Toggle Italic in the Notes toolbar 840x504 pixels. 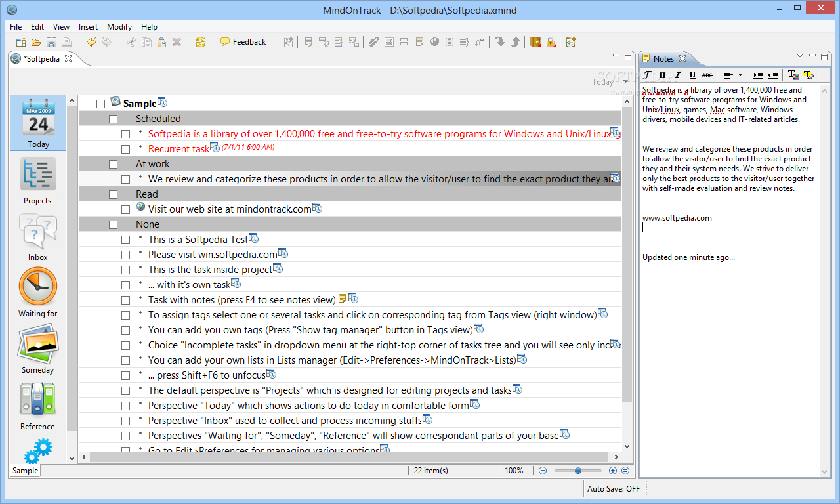coord(677,75)
